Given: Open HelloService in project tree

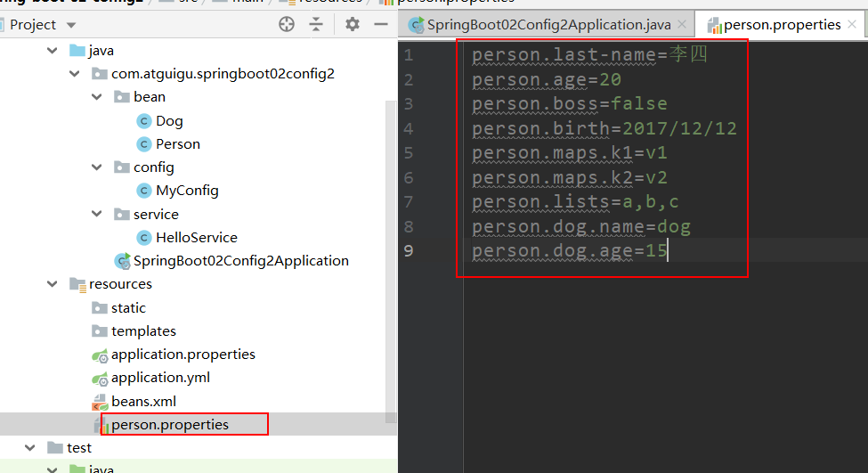Looking at the screenshot, I should (197, 238).
